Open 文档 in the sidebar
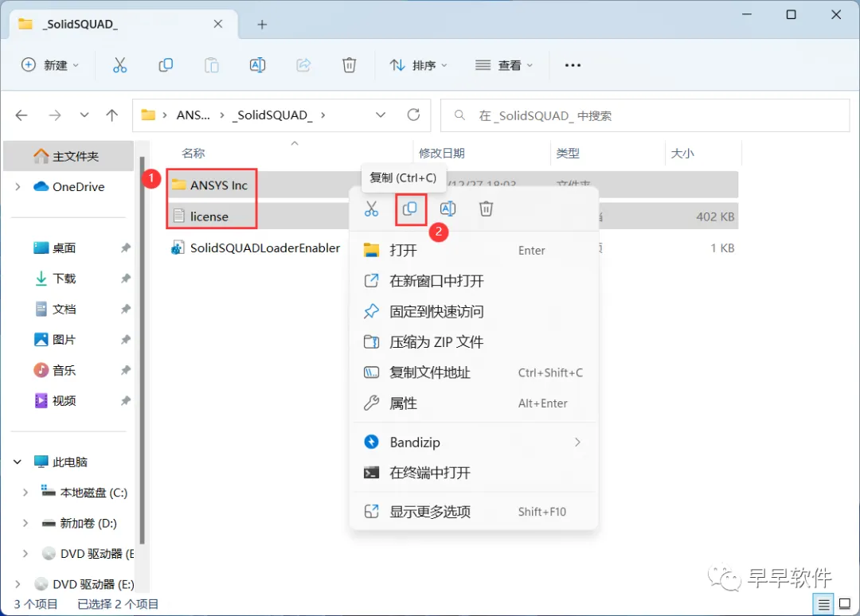860x616 pixels. click(64, 310)
